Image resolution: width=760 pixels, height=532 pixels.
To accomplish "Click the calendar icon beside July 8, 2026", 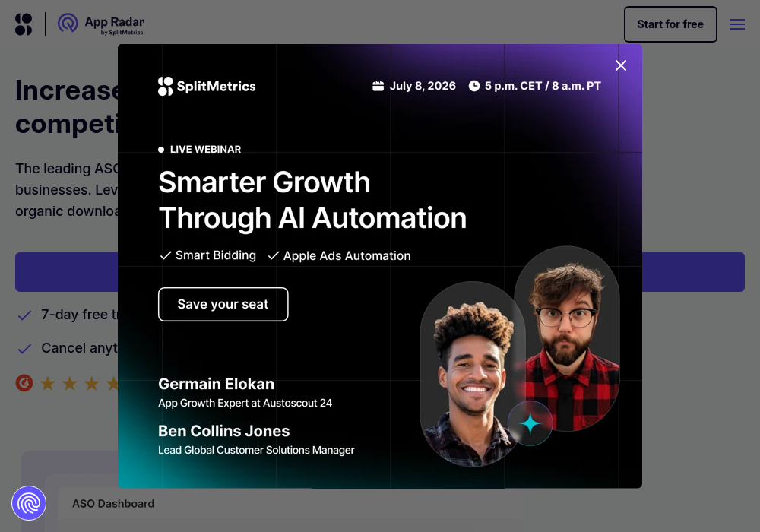I will pyautogui.click(x=378, y=86).
